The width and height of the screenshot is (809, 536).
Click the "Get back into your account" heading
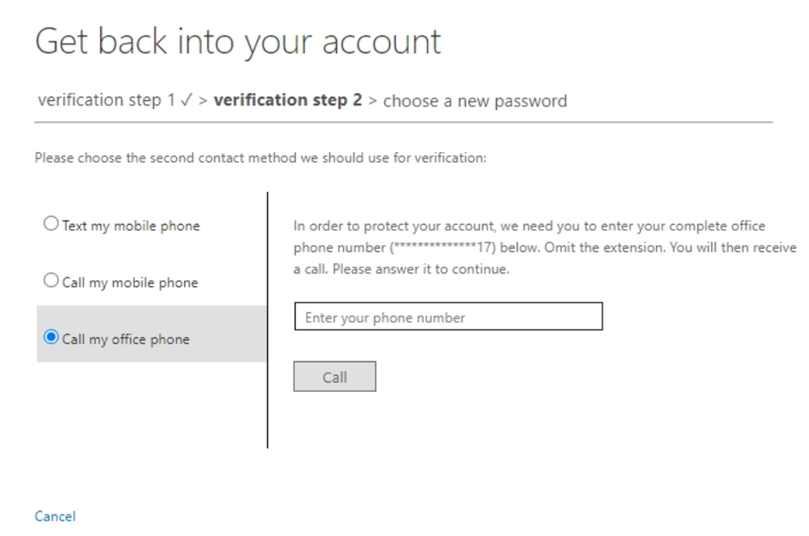click(238, 42)
